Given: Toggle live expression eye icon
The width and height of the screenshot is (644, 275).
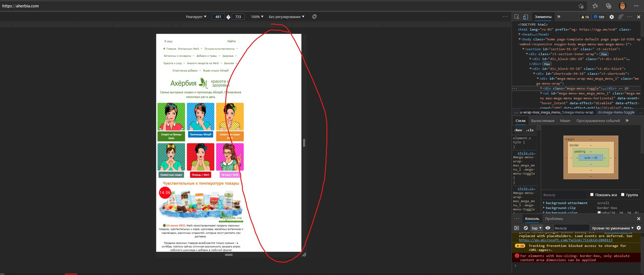Looking at the screenshot, I should 548,228.
